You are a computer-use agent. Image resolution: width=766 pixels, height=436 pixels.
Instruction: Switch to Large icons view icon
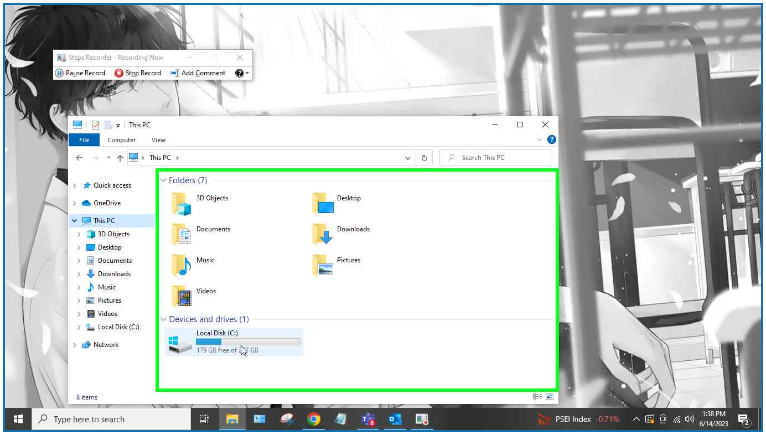tap(550, 397)
